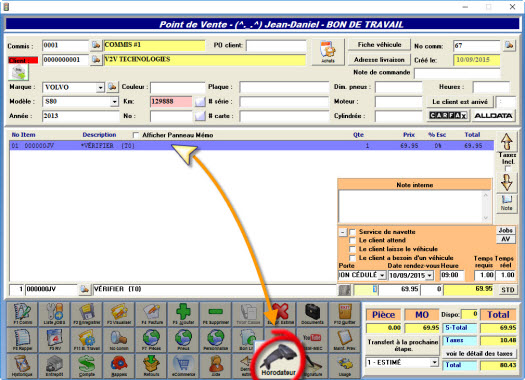The height and width of the screenshot is (380, 525).
Task: Click Le client est arrivé button
Action: [460, 102]
